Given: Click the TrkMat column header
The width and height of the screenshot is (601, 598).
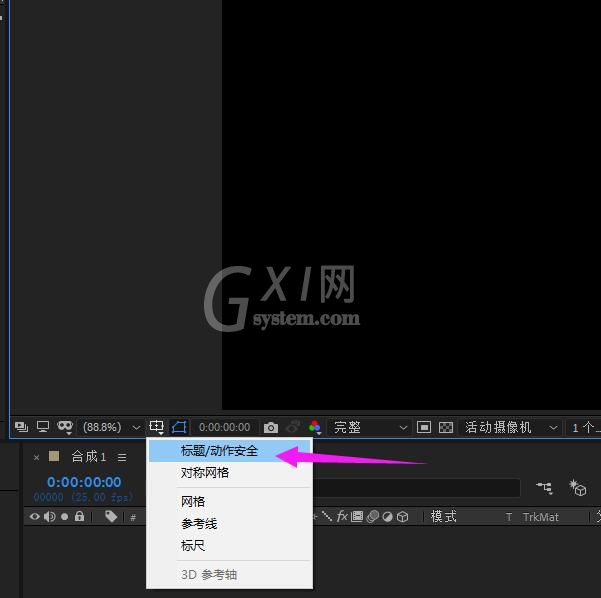Looking at the screenshot, I should pos(540,517).
